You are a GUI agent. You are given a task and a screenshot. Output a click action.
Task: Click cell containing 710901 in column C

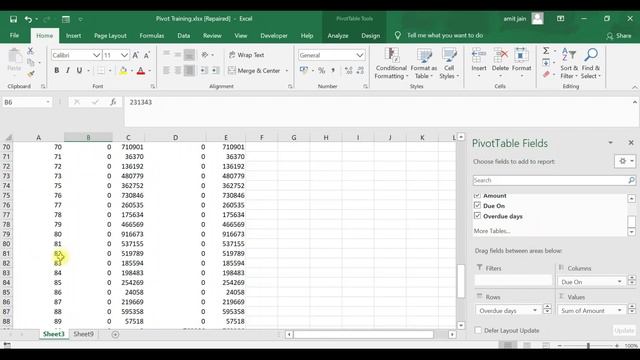click(128, 147)
